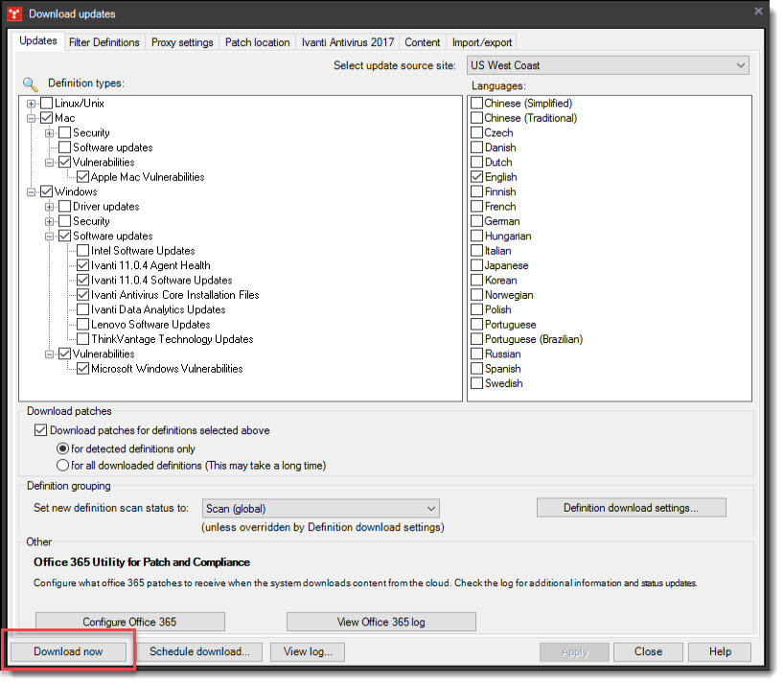Click Configure Office 365
Image resolution: width=784 pixels, height=685 pixels.
click(x=129, y=621)
